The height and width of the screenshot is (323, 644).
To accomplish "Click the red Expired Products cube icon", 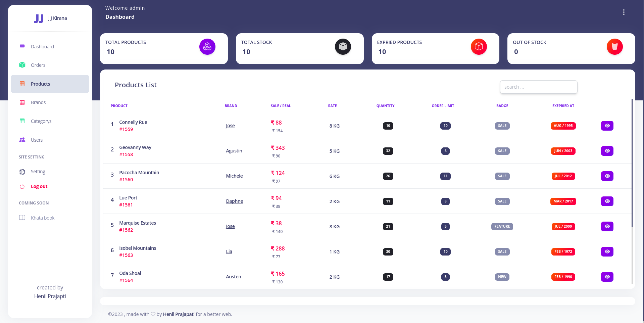I will click(x=479, y=47).
